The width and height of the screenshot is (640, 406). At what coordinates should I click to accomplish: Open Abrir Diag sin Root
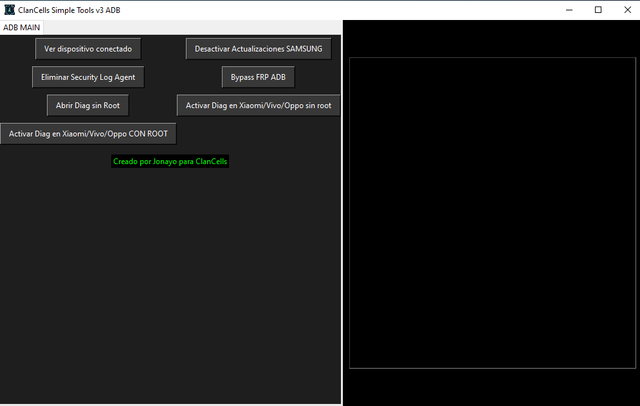(88, 105)
